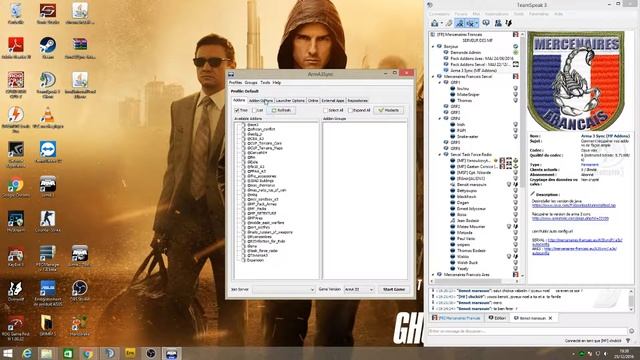The width and height of the screenshot is (640, 360).
Task: Open Counter-Strike desktop shortcut
Action: [x=48, y=222]
